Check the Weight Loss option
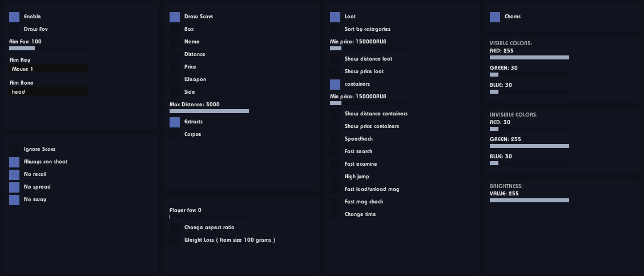Screen dimensions: 644x276 [x=175, y=241]
